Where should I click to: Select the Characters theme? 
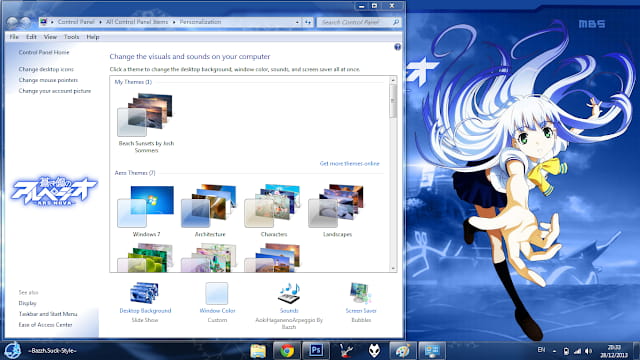[273, 210]
